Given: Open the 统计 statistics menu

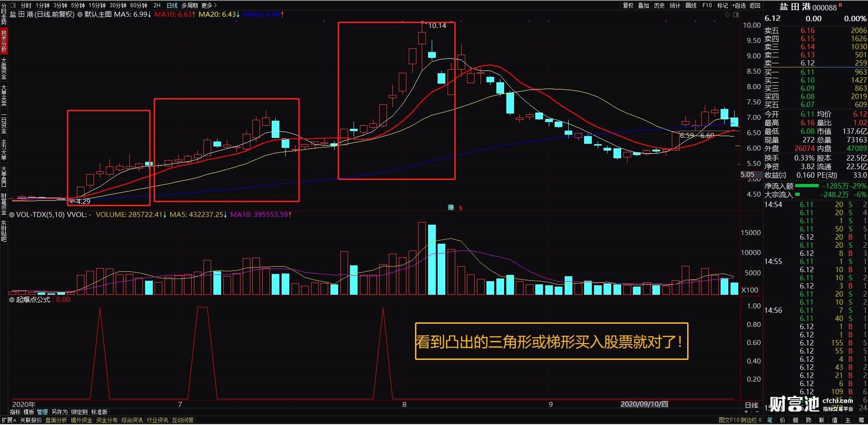Looking at the screenshot, I should pyautogui.click(x=675, y=5).
